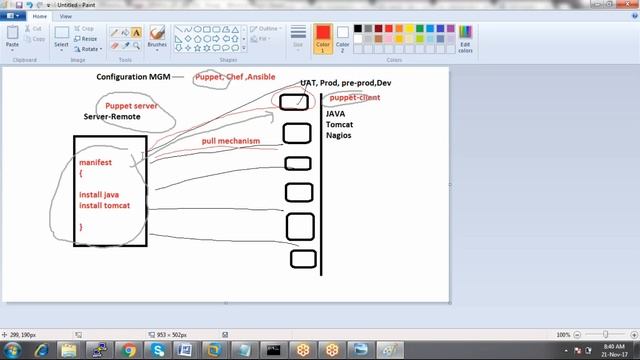Select the Pencil tool
Image resolution: width=640 pixels, height=360 pixels.
pyautogui.click(x=115, y=33)
